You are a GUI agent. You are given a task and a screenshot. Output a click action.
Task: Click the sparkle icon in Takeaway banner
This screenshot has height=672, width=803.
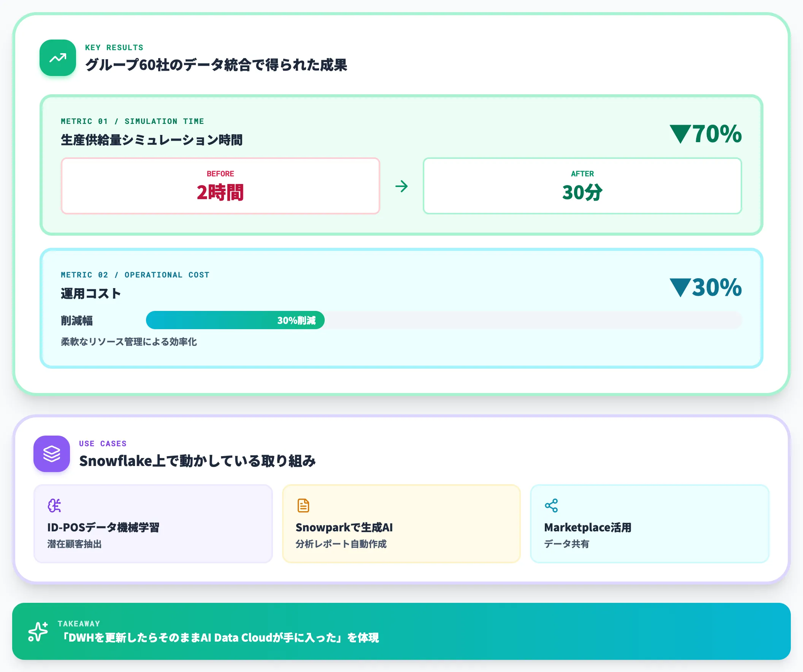pos(38,631)
